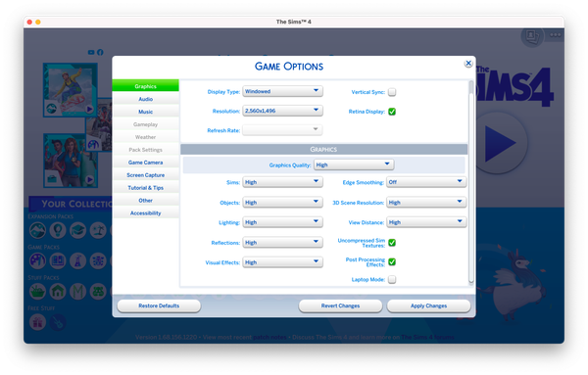The image size is (588, 375).
Task: Open the gallery photos icon top right
Action: click(532, 36)
